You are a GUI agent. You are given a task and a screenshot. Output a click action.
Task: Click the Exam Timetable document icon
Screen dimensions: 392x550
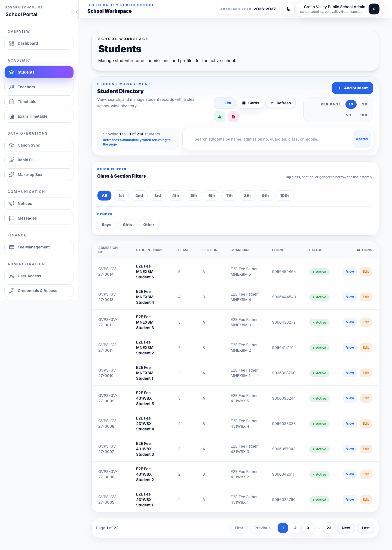[12, 116]
